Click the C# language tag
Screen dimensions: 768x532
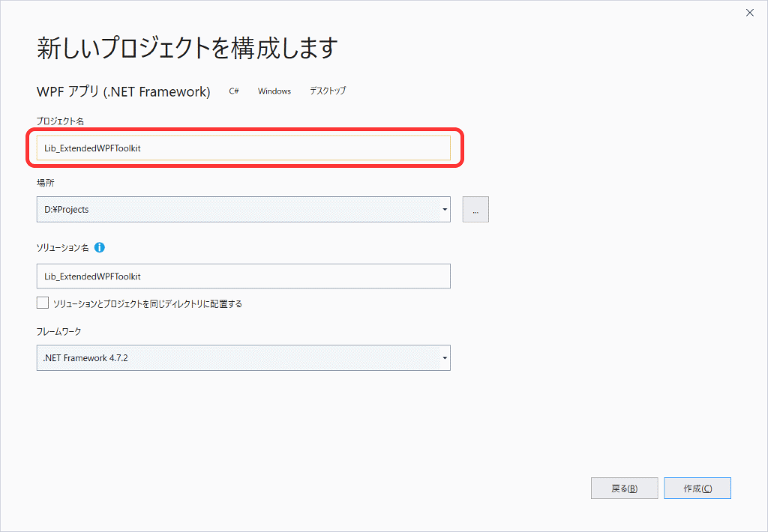234,91
